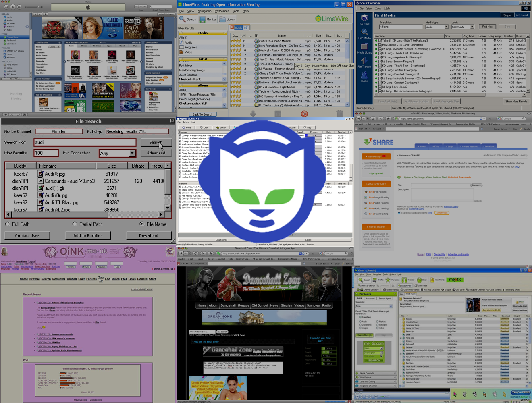Expand Web Search panel in Kazaa

click(x=375, y=378)
